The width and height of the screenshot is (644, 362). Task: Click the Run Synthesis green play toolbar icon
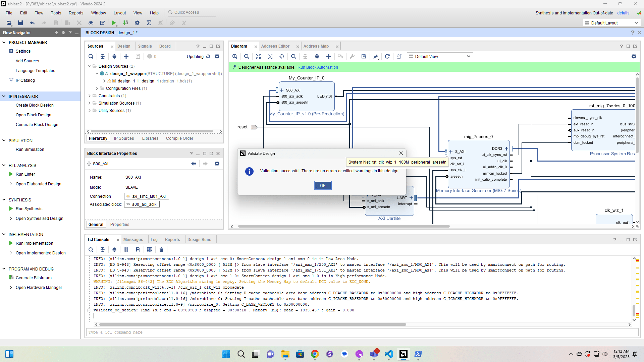[114, 23]
